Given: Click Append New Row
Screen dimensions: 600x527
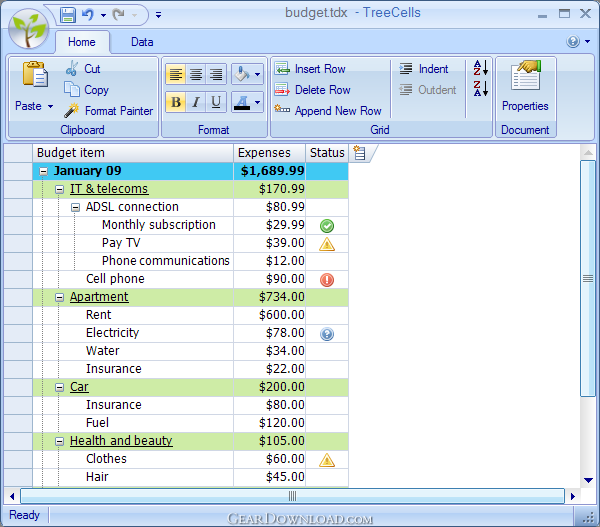Looking at the screenshot, I should (328, 111).
